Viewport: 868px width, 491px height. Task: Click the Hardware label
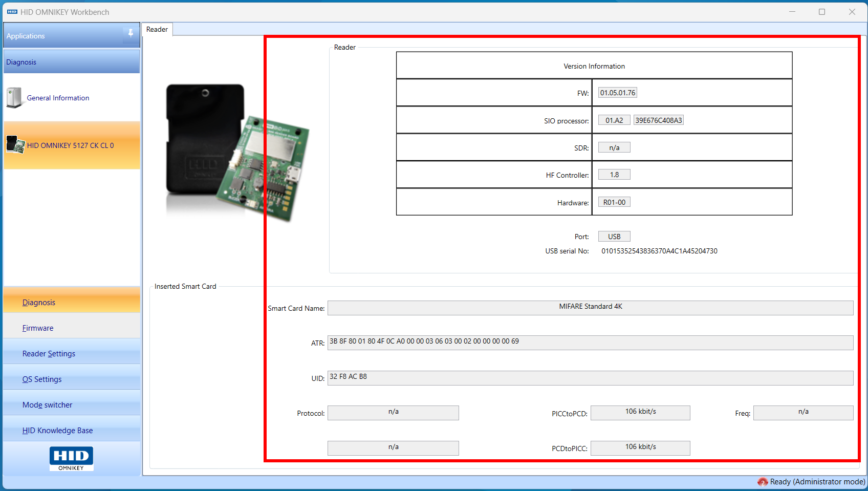pos(573,203)
